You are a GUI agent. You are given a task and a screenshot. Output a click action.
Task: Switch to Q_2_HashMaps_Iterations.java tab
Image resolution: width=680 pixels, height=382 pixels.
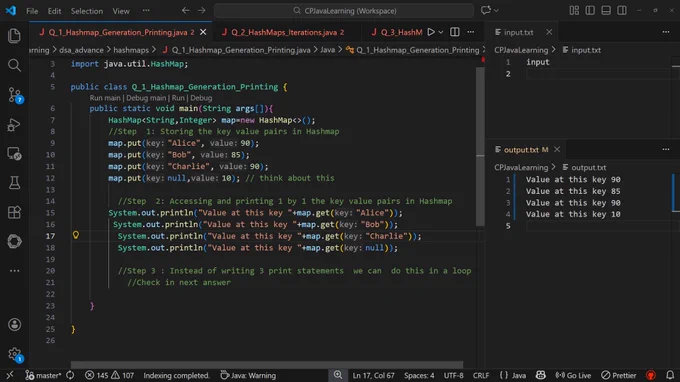click(283, 32)
